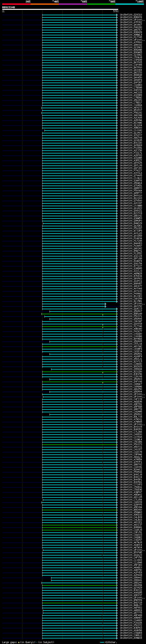
Task: Select the UniRef100_O23962 sequence label
Action: coord(131,55)
